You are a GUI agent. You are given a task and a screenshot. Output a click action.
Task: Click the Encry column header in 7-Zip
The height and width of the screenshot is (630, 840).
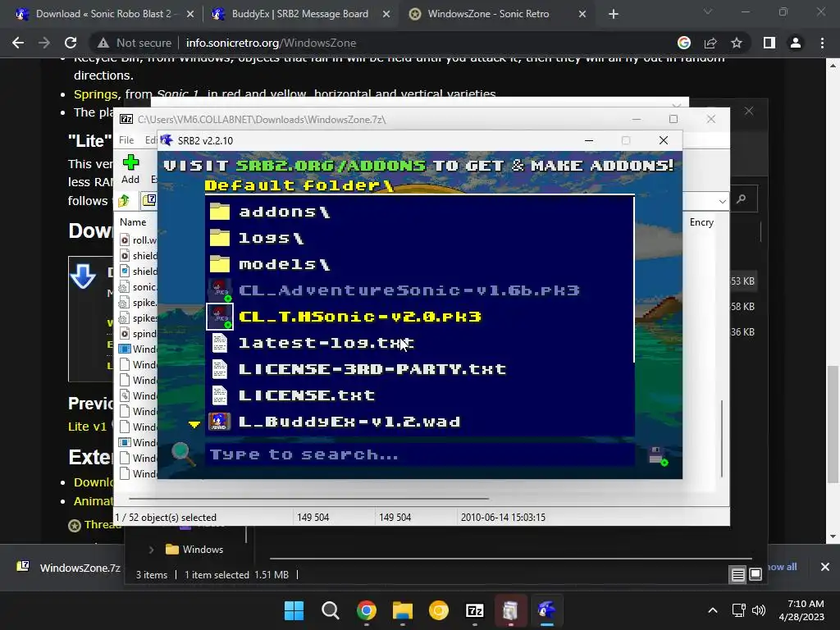(702, 221)
